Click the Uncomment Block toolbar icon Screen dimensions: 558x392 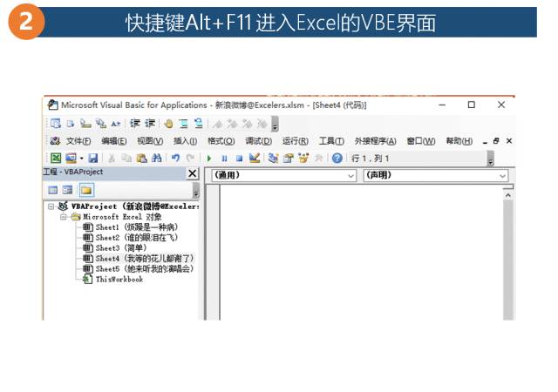pos(198,124)
